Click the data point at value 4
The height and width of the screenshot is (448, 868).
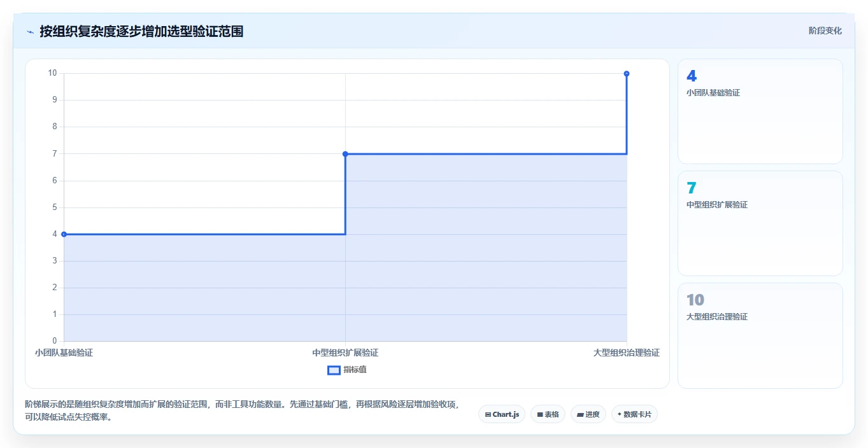[64, 234]
